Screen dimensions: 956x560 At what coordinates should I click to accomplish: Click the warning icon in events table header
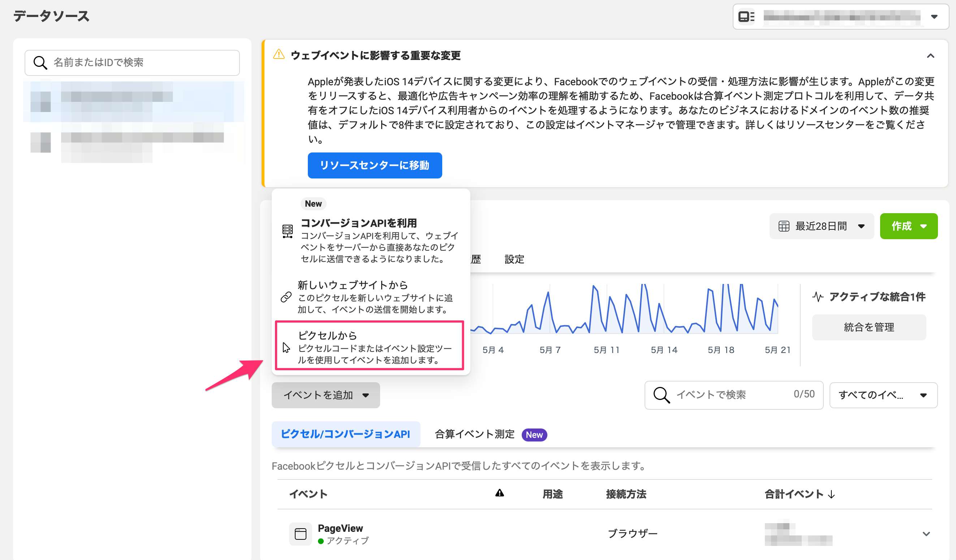click(500, 493)
